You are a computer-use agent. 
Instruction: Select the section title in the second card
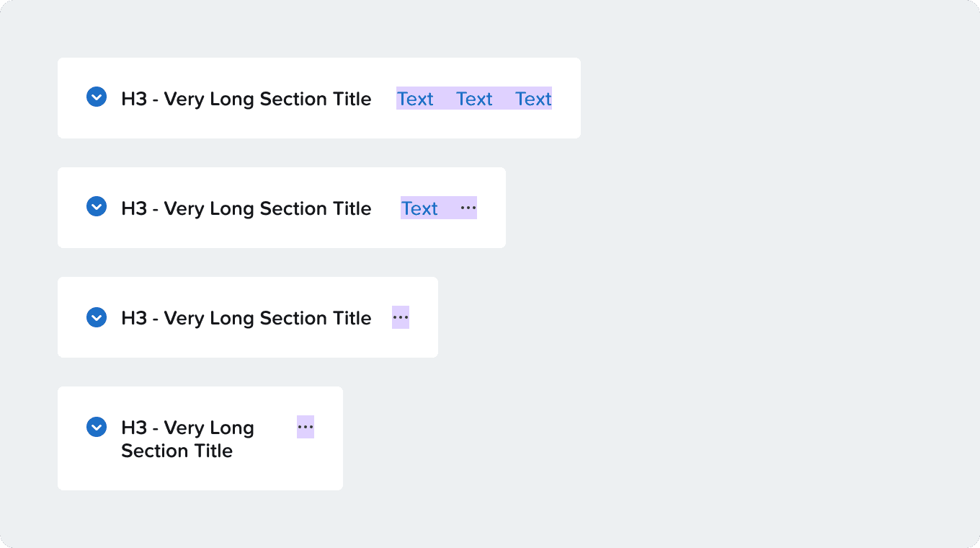pyautogui.click(x=246, y=208)
